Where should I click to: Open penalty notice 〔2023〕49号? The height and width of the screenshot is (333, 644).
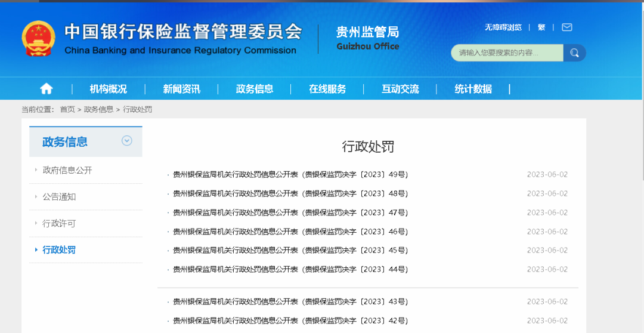(290, 174)
